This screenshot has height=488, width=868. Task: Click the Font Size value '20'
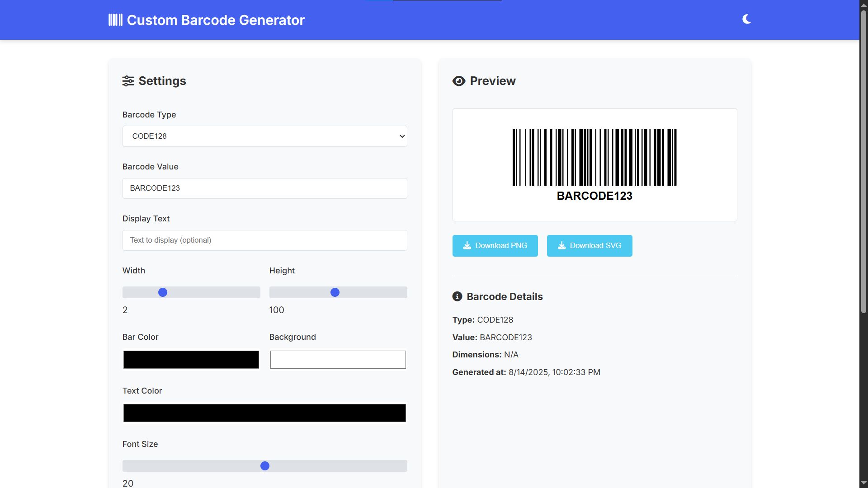(128, 483)
